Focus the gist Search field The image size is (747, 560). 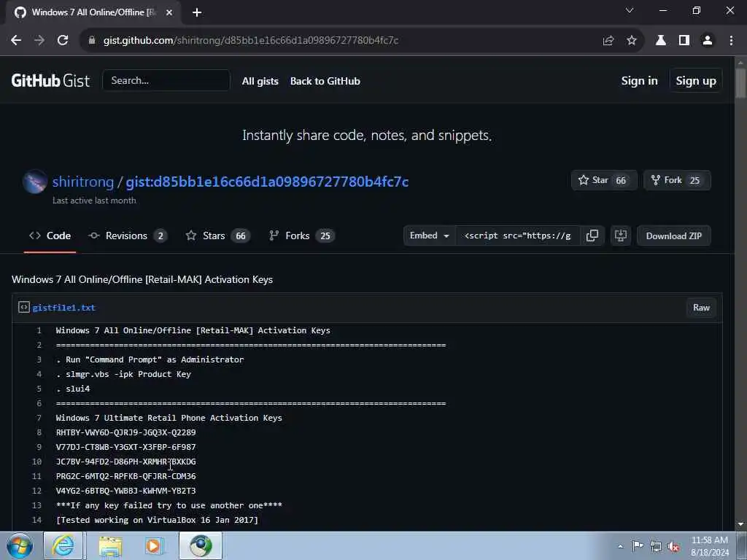166,80
